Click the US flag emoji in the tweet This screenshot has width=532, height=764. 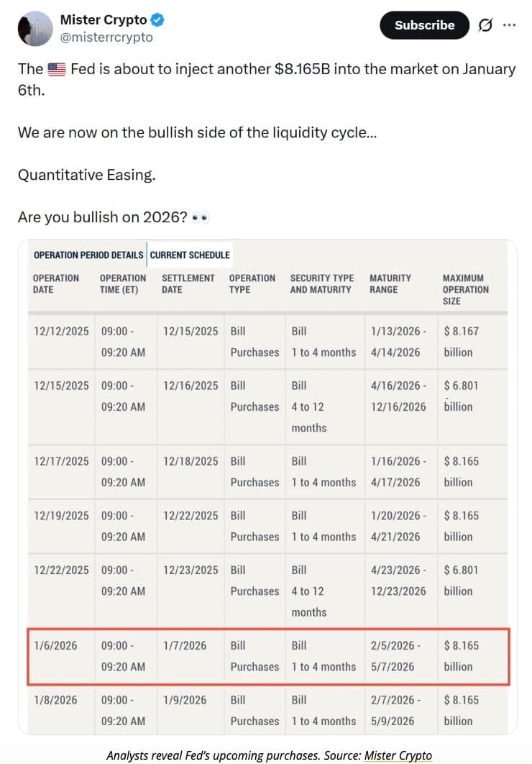click(56, 70)
